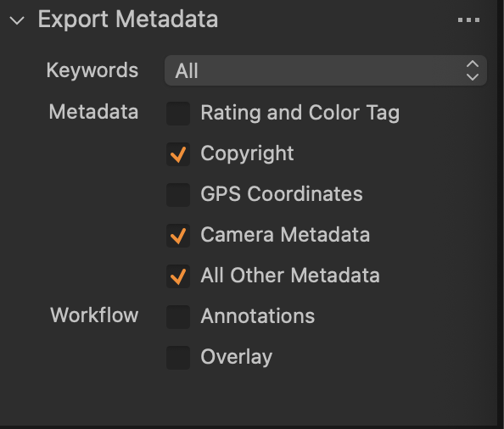Open the Keywords dropdown showing All
The width and height of the screenshot is (504, 429).
point(326,70)
